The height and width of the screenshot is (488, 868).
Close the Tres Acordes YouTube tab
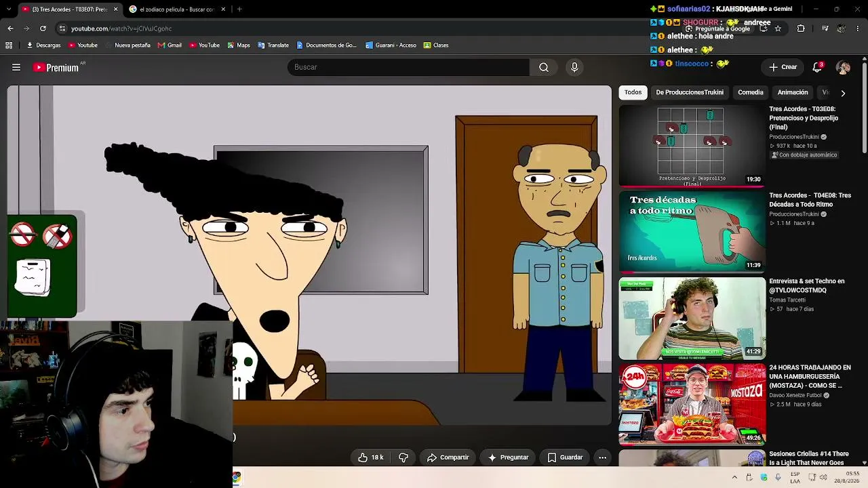115,9
